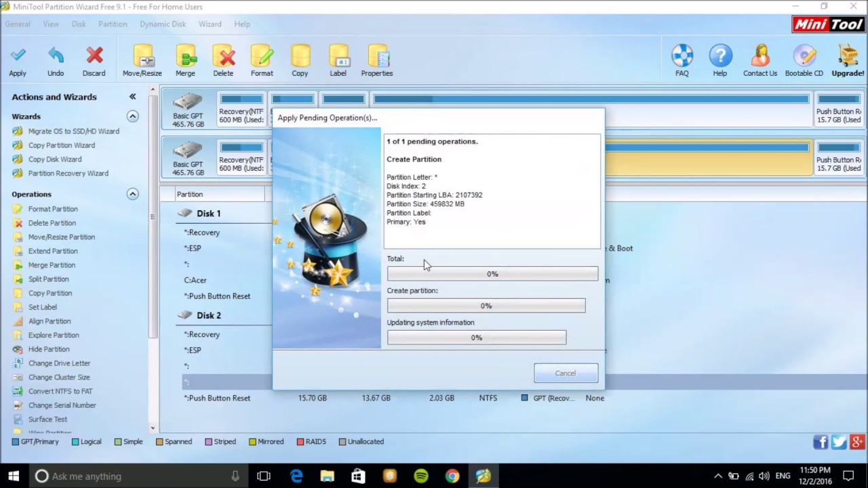
Task: Click the Copy toolbar icon
Action: pos(300,56)
